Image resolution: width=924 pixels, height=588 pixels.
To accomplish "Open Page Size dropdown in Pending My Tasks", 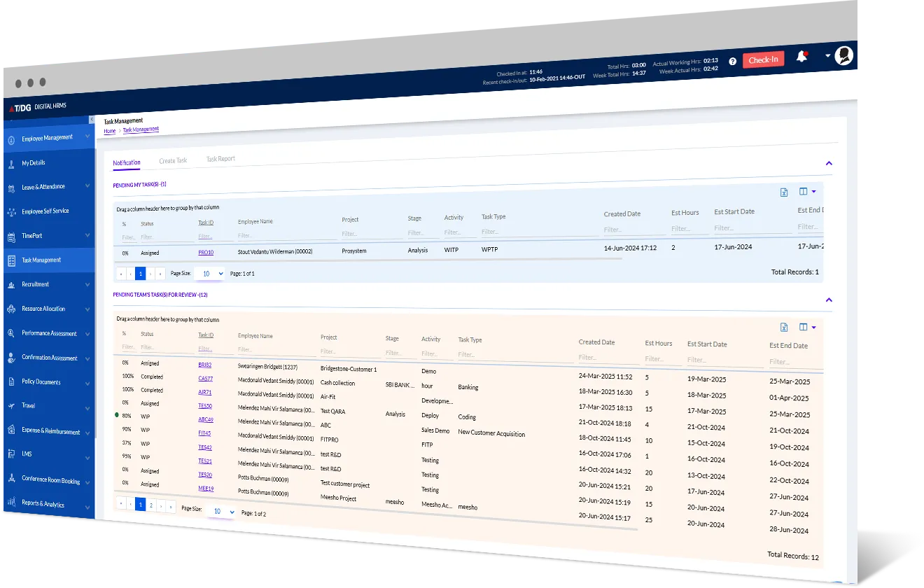I will point(210,274).
